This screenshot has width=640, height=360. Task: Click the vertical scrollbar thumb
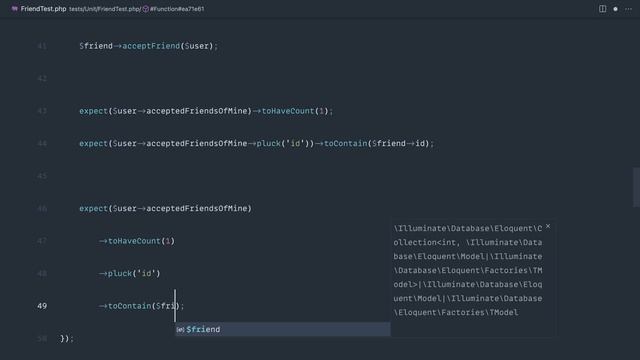[x=636, y=187]
